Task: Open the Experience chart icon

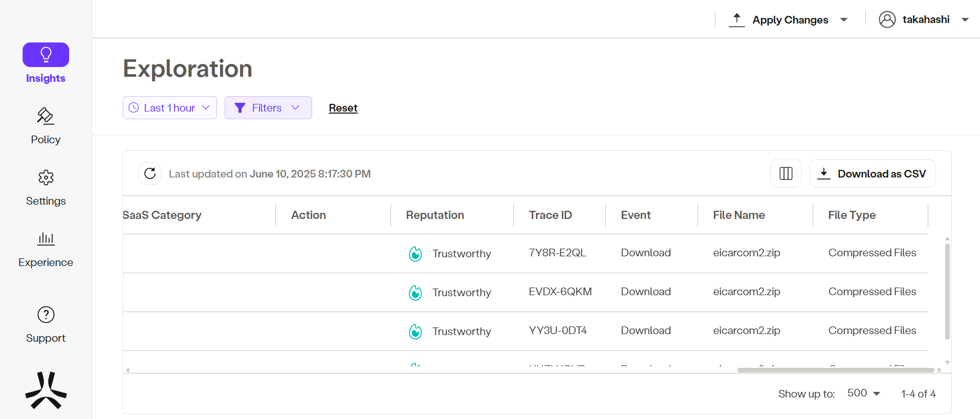Action: tap(46, 239)
